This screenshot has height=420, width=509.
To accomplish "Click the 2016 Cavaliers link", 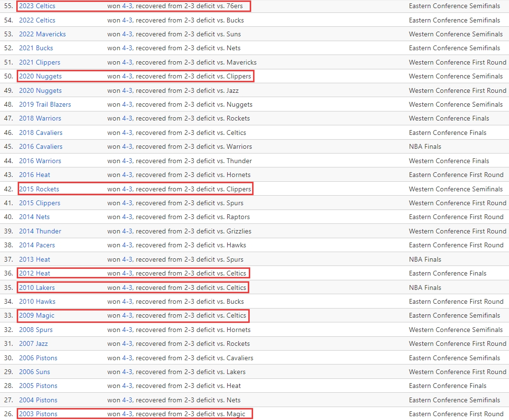I will (41, 147).
